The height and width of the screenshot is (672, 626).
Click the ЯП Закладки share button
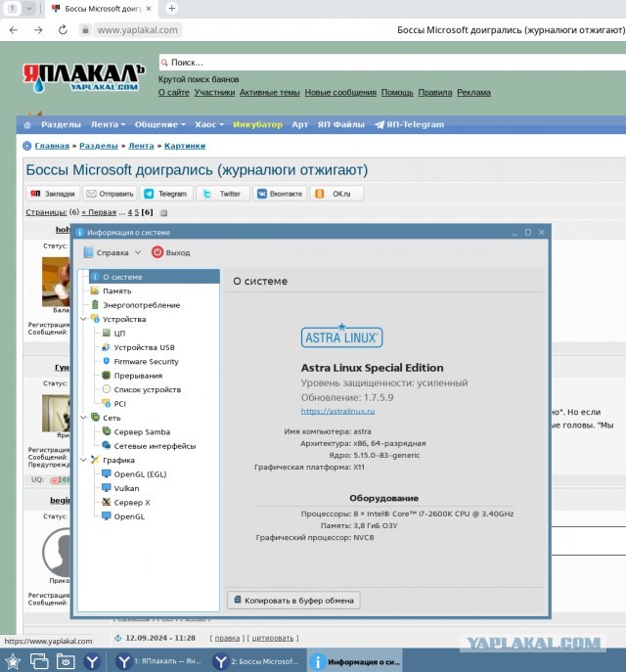[53, 194]
